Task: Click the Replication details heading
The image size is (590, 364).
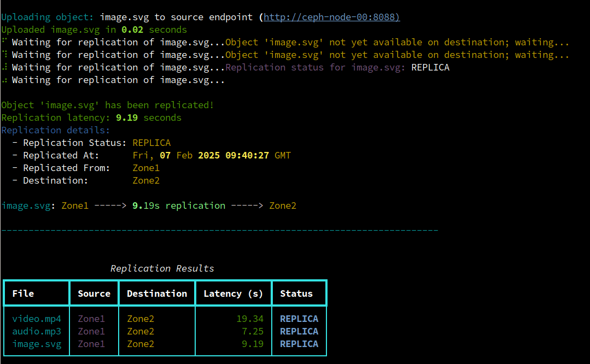Action: tap(56, 130)
